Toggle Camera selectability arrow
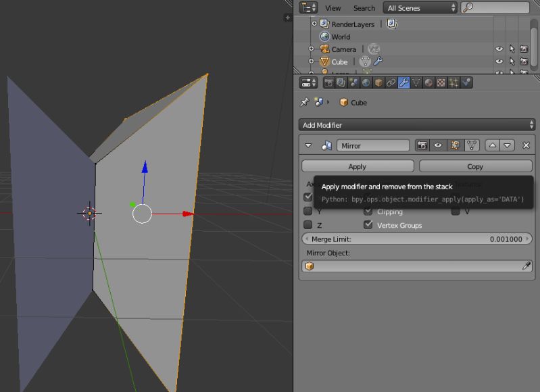 click(x=512, y=49)
